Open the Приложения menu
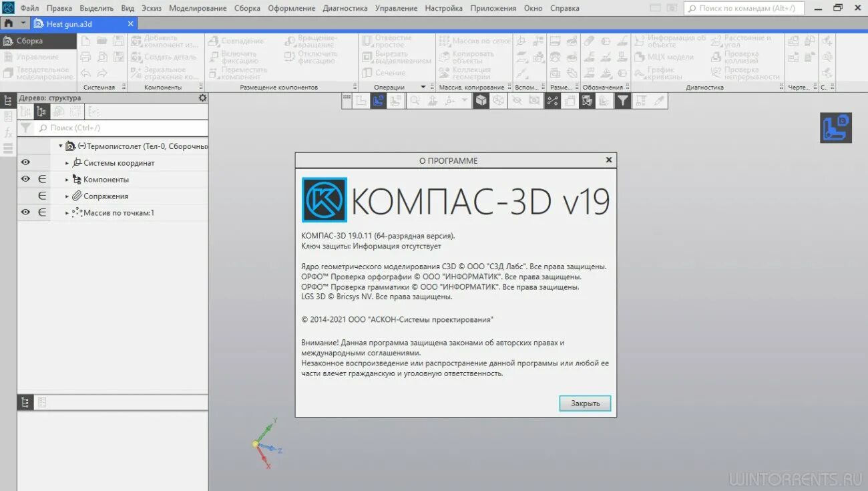Screen dimensions: 868x491 coord(493,8)
